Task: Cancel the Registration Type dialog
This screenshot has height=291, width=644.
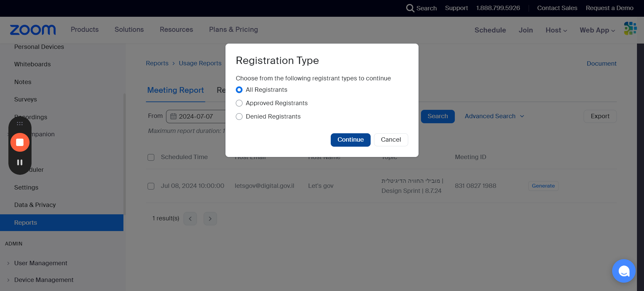Action: click(391, 140)
